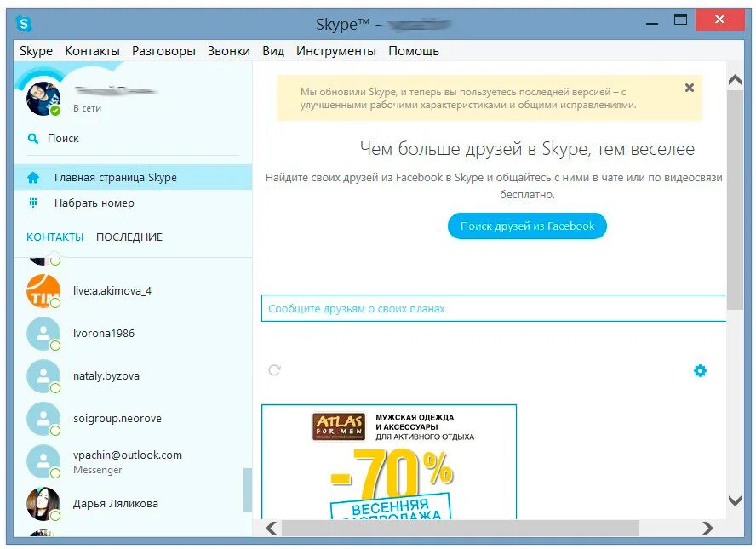Click the horizontal scrollbar thumb
Image resolution: width=756 pixels, height=549 pixels.
coord(460,529)
